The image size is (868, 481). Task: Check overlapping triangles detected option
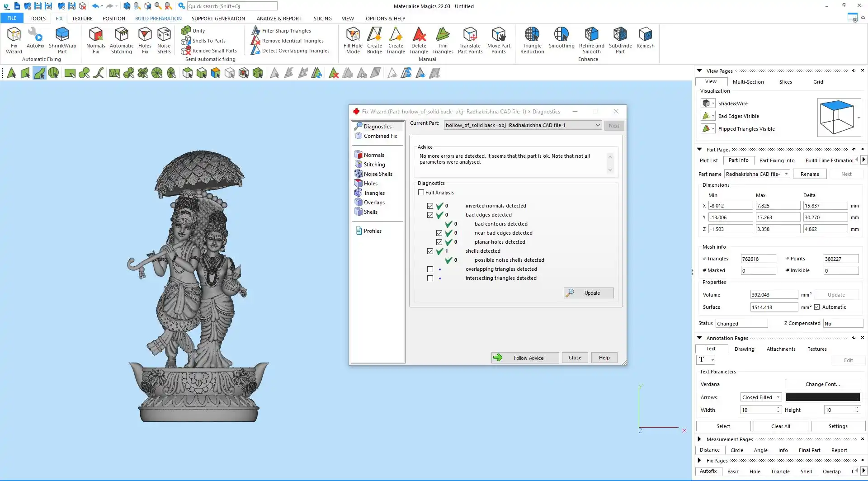(x=430, y=269)
